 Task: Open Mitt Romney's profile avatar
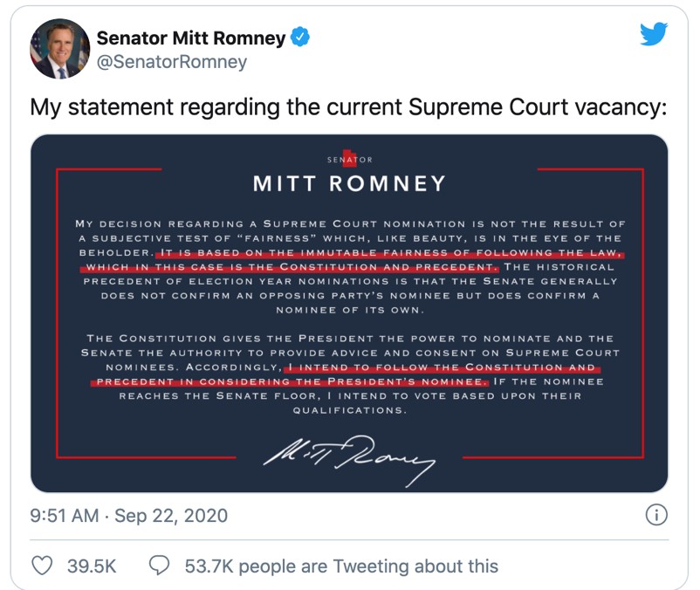(60, 49)
